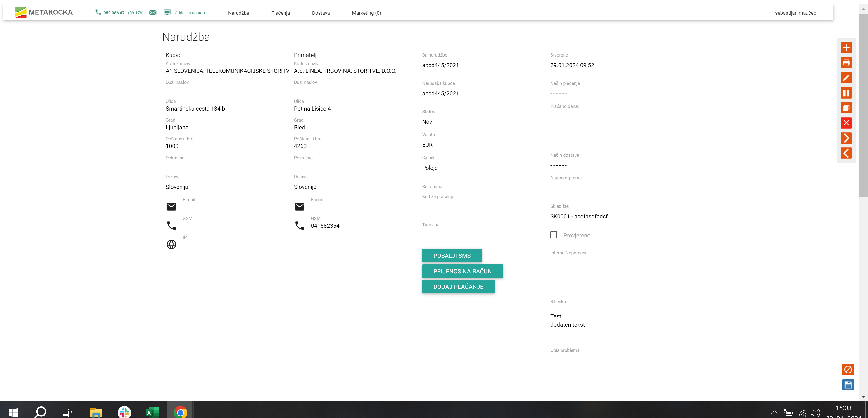
Task: Click the blue save disk icon
Action: click(x=848, y=385)
